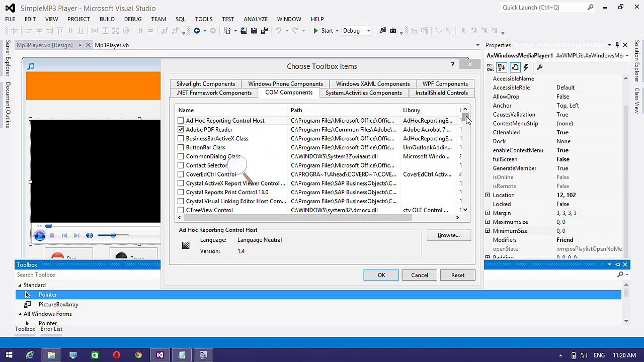Click the Search Toolbox field
Viewport: 644px width, 362px height.
coord(314,275)
